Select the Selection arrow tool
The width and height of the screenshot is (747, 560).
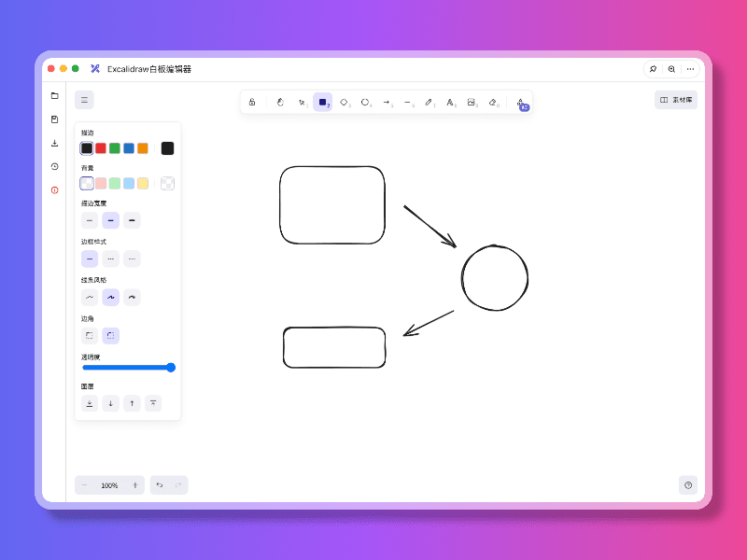(302, 103)
